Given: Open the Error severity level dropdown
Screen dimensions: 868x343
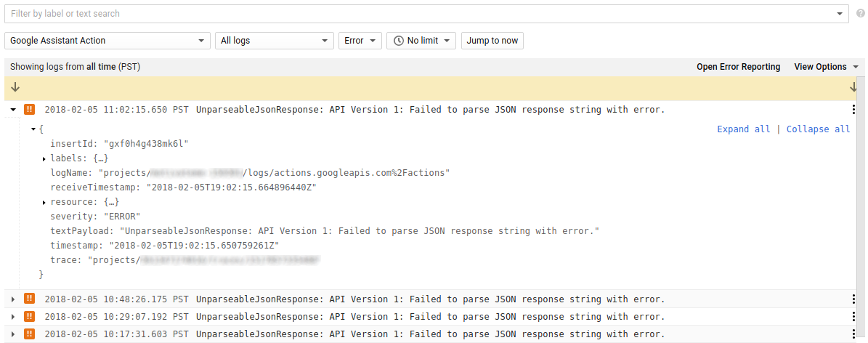Looking at the screenshot, I should tap(360, 41).
